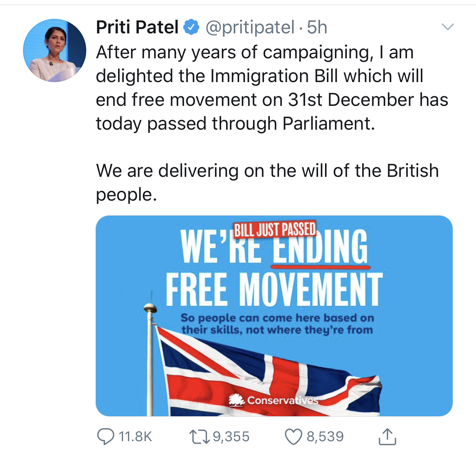Like the tweet with the heart icon
476x455 pixels.
click(x=294, y=437)
